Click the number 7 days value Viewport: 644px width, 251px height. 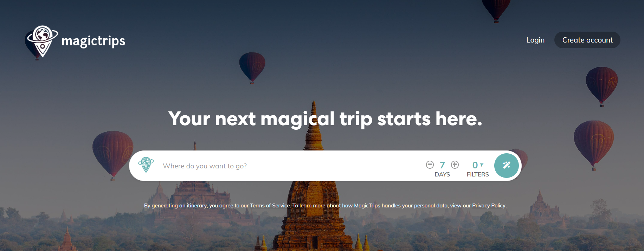442,165
